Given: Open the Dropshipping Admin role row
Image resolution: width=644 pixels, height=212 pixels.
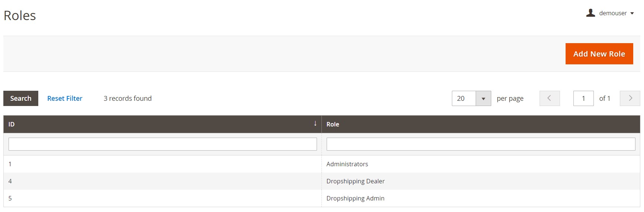Looking at the screenshot, I should [x=355, y=198].
